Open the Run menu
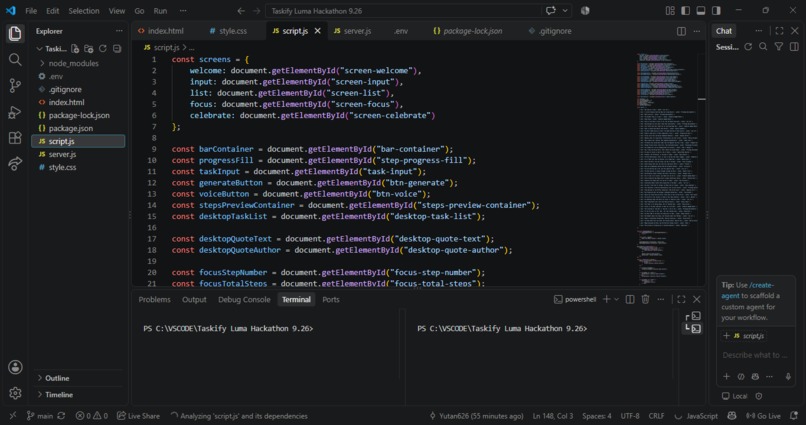This screenshot has height=425, width=806. tap(160, 10)
